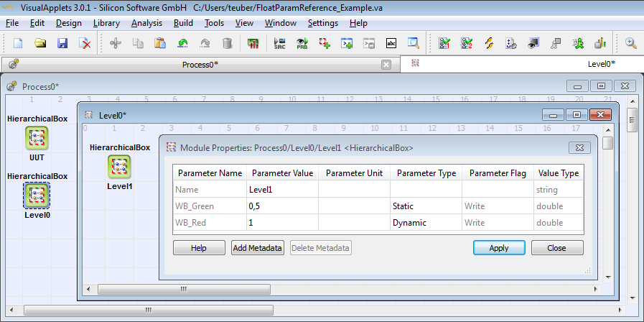Click the abc text box icon
The image size is (644, 322).
coord(391,43)
